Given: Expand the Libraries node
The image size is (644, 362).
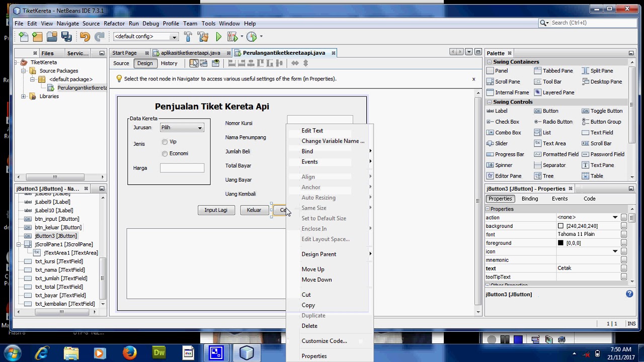Looking at the screenshot, I should 24,97.
